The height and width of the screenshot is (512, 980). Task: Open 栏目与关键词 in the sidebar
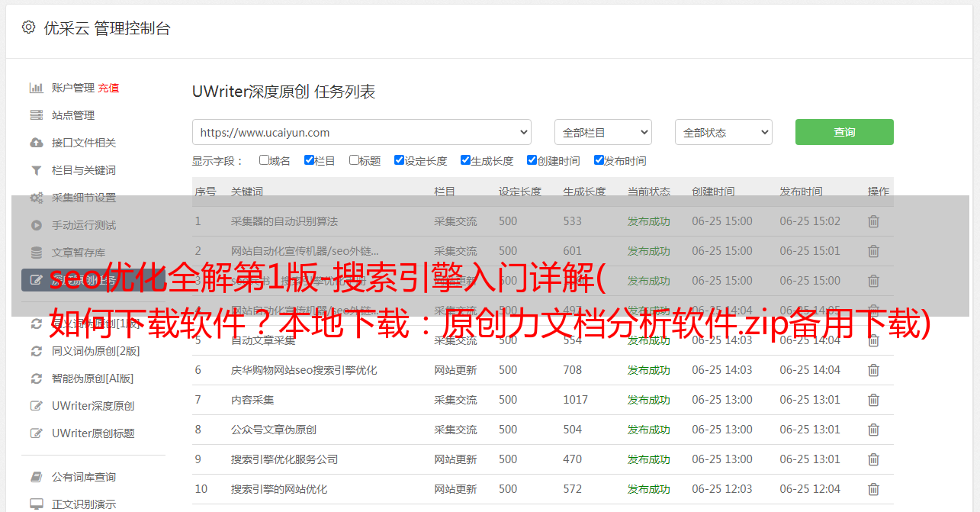tap(84, 170)
